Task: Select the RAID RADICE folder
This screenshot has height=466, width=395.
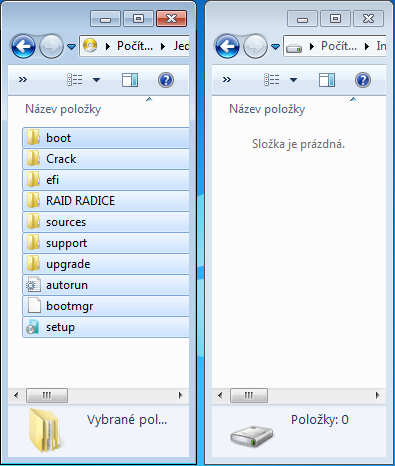Action: 106,201
